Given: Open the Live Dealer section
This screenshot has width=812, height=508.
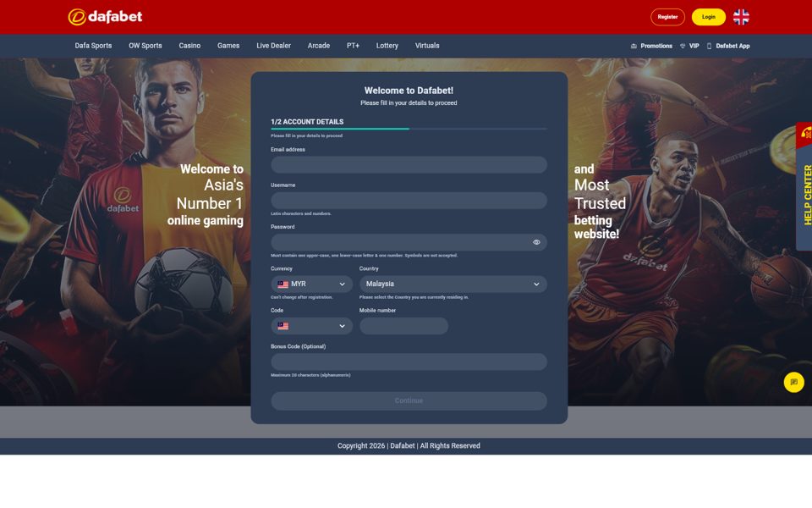Looking at the screenshot, I should coord(273,46).
